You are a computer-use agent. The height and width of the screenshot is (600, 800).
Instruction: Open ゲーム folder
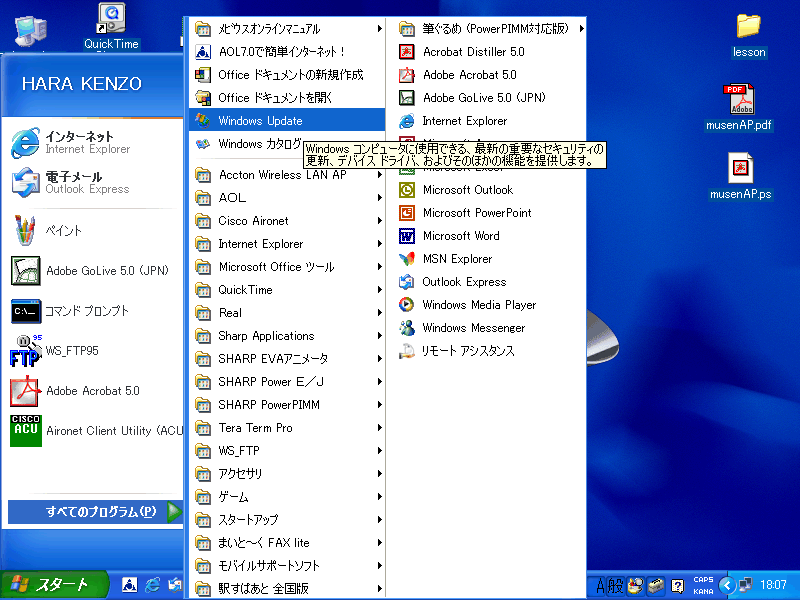click(287, 496)
